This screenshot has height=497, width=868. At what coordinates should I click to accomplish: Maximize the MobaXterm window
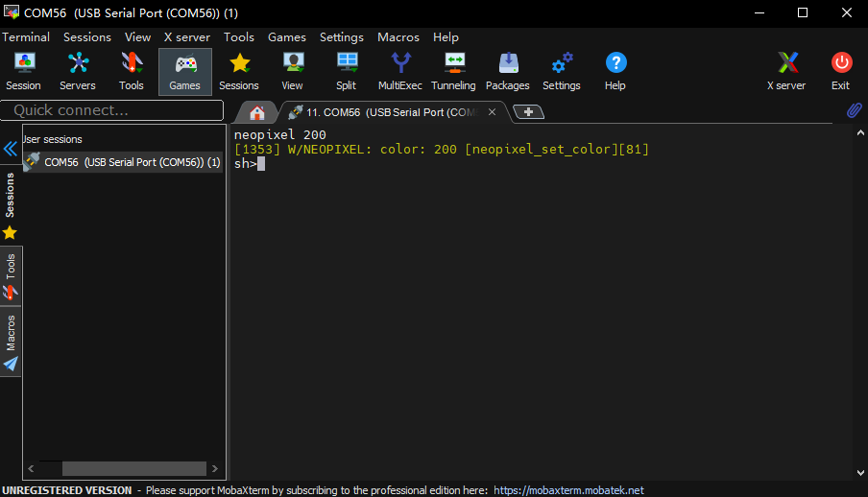click(803, 12)
